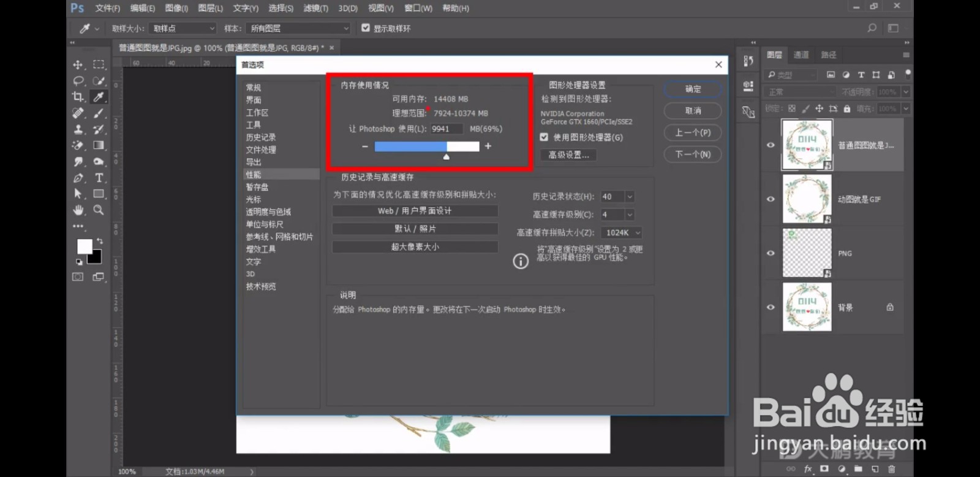Viewport: 980px width, 477px height.
Task: Open the 高速缓存拼贴大小 1024K dropdown
Action: 621,233
